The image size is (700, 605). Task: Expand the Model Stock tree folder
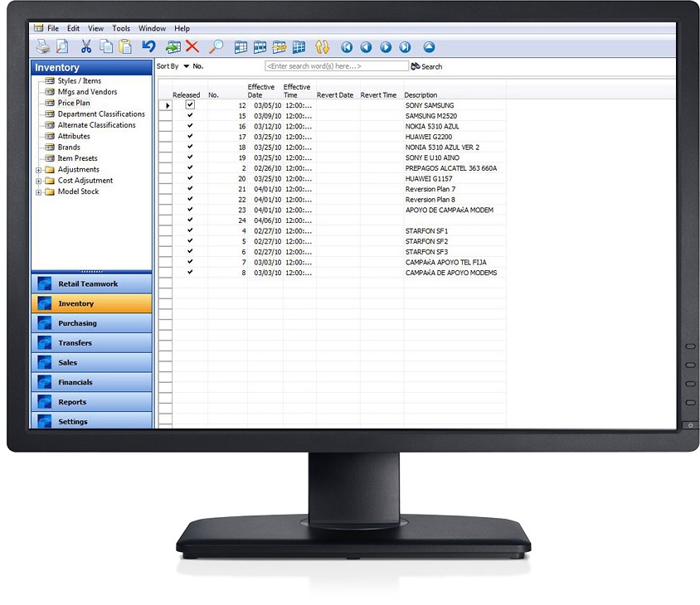point(38,192)
